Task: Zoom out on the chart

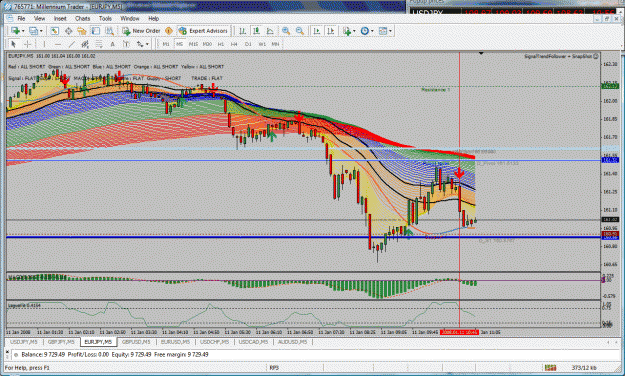Action: (x=300, y=31)
